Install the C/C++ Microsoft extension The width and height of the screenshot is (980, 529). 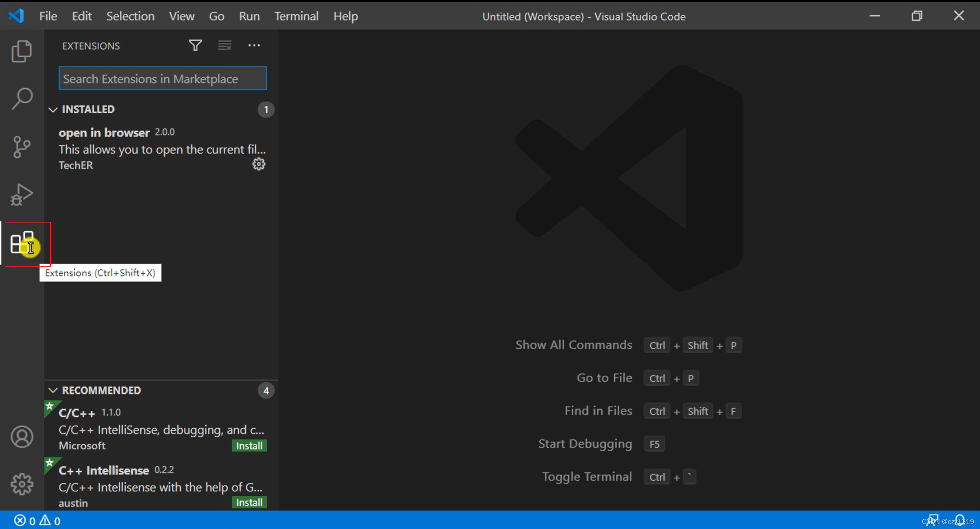click(x=249, y=445)
